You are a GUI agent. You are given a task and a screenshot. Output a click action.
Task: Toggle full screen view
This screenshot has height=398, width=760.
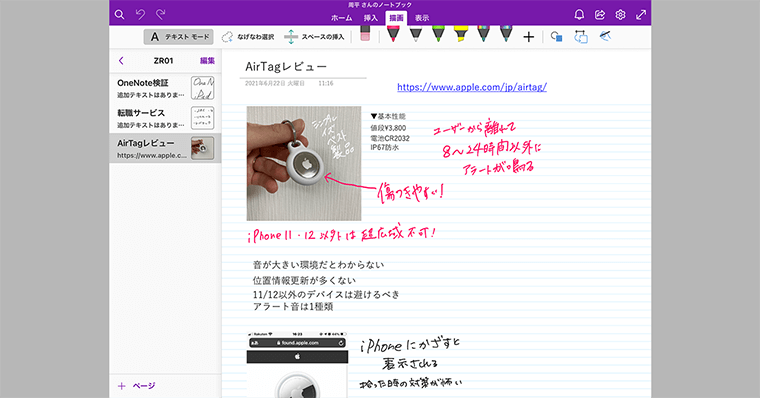(x=641, y=15)
